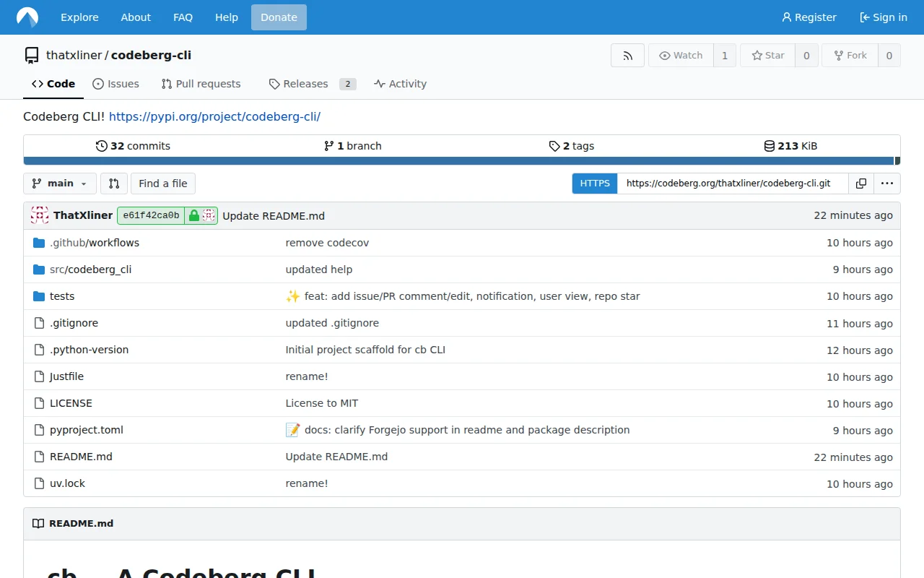
Task: Click the Justfile file icon
Action: [x=39, y=376]
